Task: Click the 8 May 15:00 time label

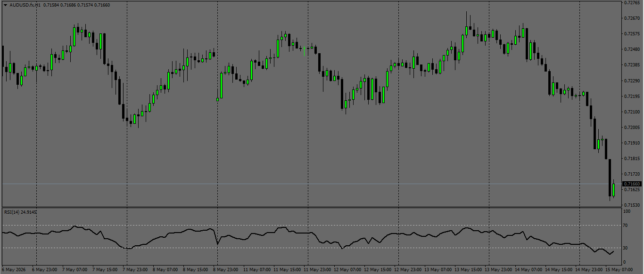Action: point(195,270)
